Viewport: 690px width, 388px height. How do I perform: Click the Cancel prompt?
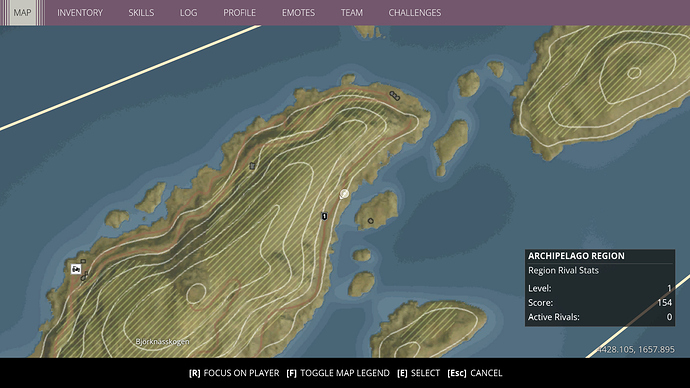(x=475, y=373)
